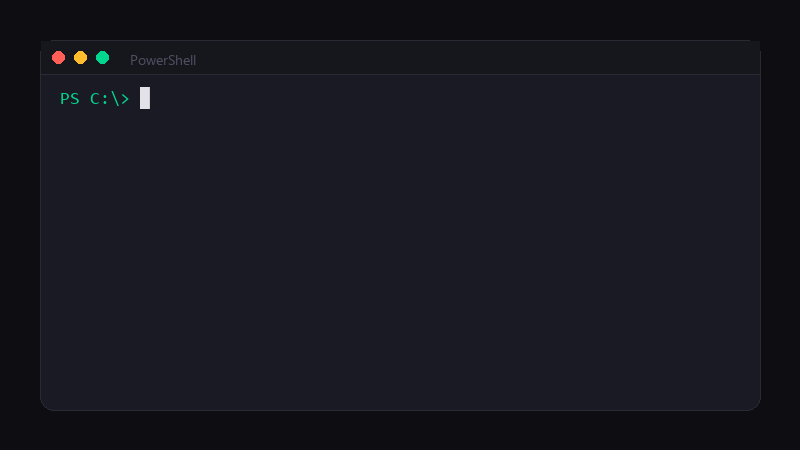Click the > symbol of the prompt

(x=125, y=98)
